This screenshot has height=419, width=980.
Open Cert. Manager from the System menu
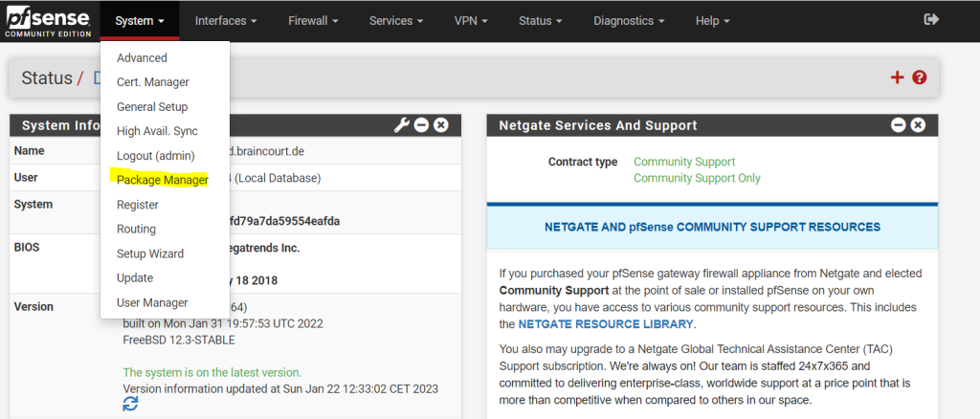click(x=165, y=82)
